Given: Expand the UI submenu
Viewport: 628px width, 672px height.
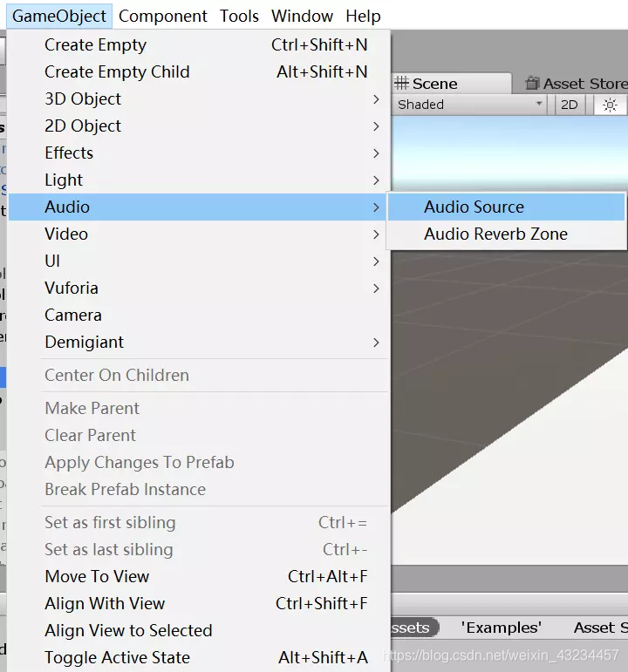Looking at the screenshot, I should click(x=199, y=261).
